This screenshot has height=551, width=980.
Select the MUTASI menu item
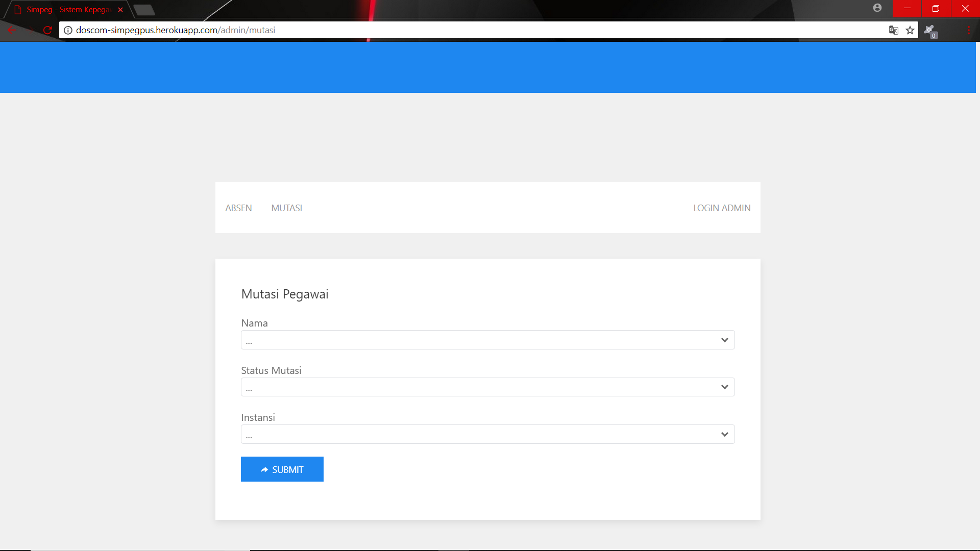[x=286, y=208]
